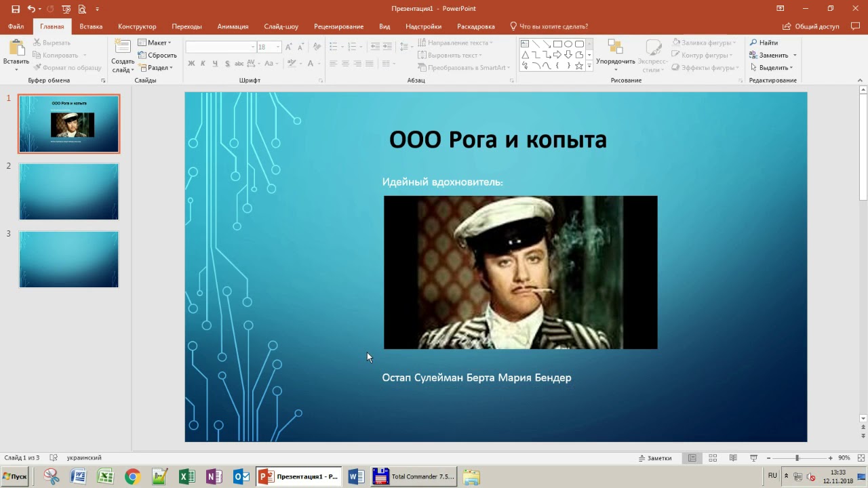Switch to the Конструктор tab

coord(137,26)
